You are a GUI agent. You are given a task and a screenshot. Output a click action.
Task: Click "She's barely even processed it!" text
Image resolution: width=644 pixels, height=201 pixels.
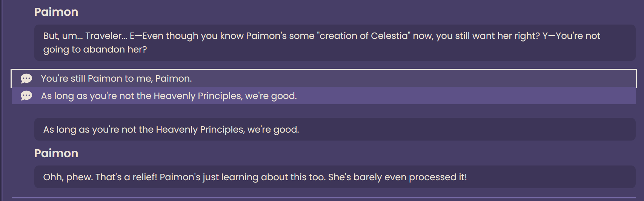pos(398,177)
